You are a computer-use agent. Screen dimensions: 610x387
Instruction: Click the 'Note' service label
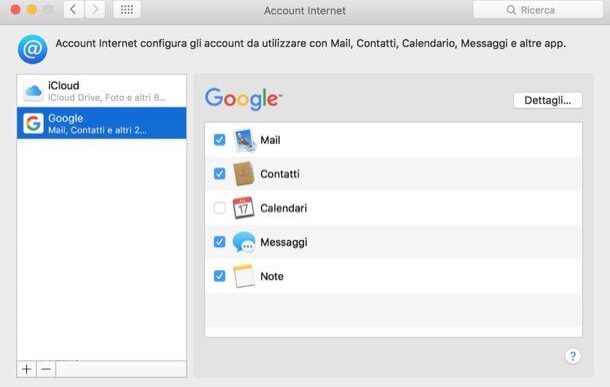click(x=272, y=277)
